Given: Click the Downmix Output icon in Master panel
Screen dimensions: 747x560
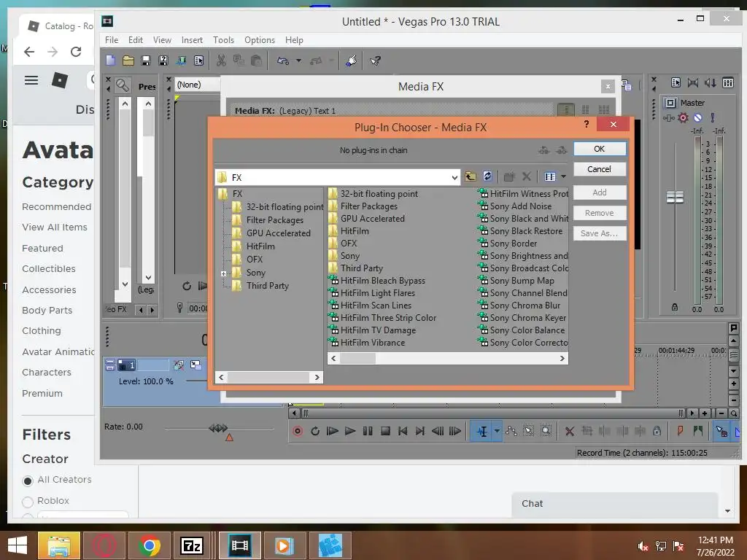Looking at the screenshot, I should (x=692, y=83).
